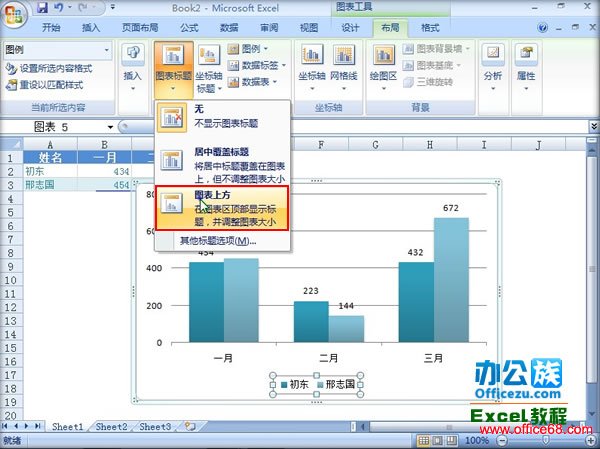Switch to the 公式 tab
The width and height of the screenshot is (600, 449).
pos(189,28)
